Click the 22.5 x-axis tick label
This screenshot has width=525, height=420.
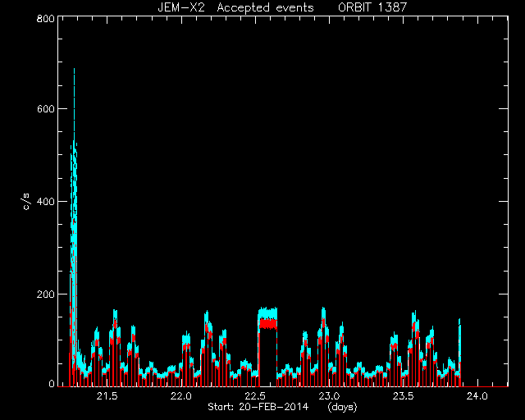tap(255, 396)
